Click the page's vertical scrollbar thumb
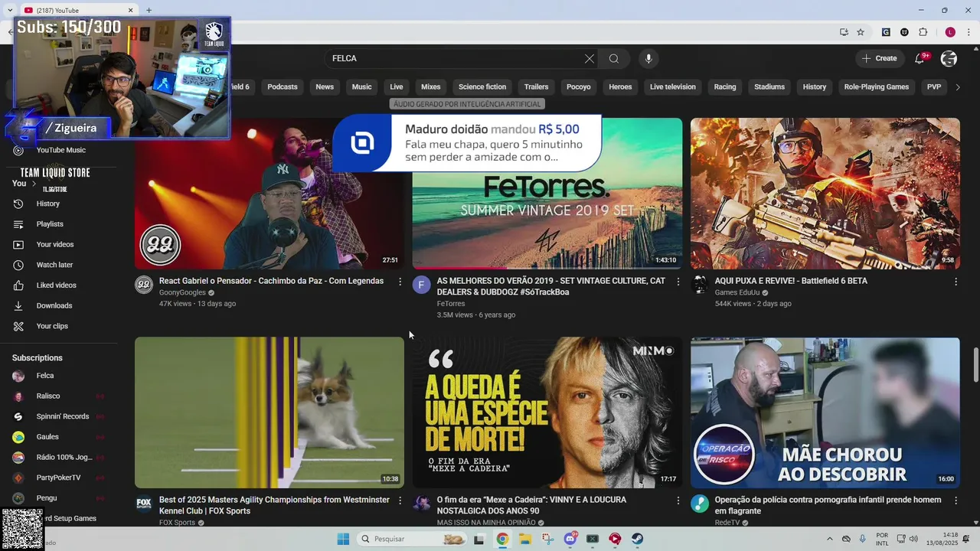 tap(975, 364)
